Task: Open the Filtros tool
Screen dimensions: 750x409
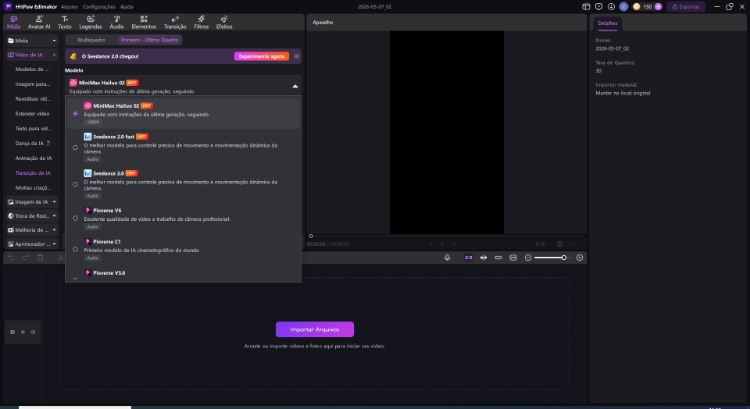Action: (201, 22)
